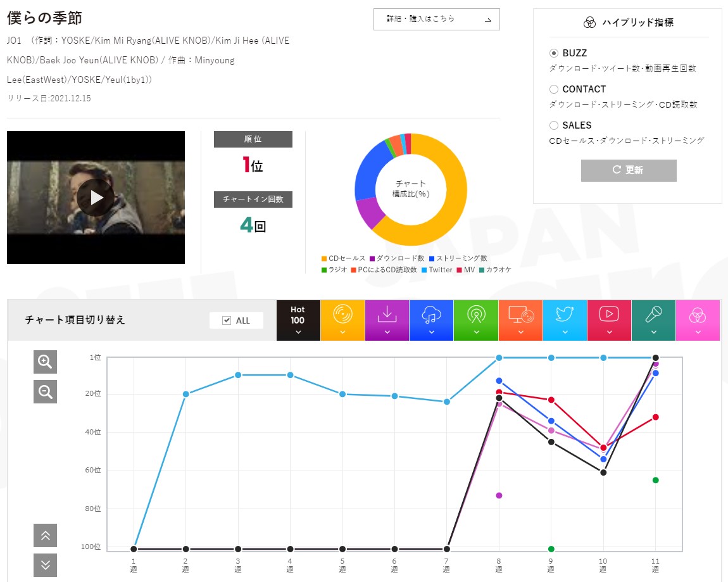Click the PCによるCD読取数 legend label
Viewport: 728px width, 582px height.
[387, 270]
